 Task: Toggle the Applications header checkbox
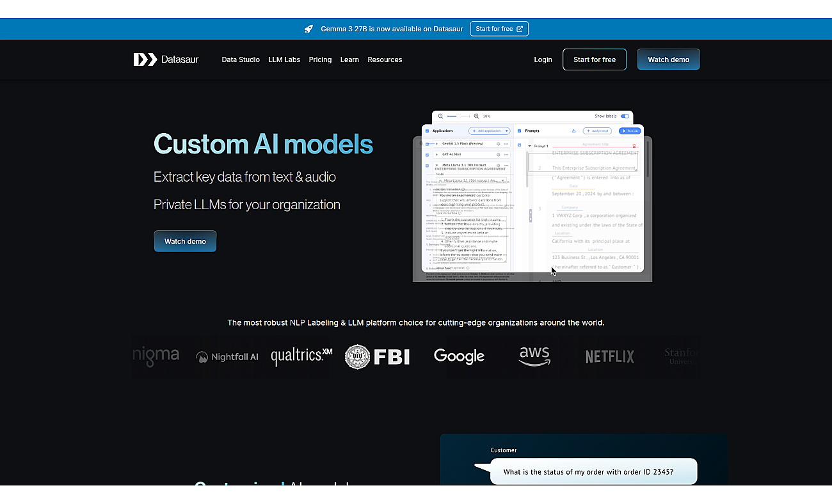[x=427, y=130]
